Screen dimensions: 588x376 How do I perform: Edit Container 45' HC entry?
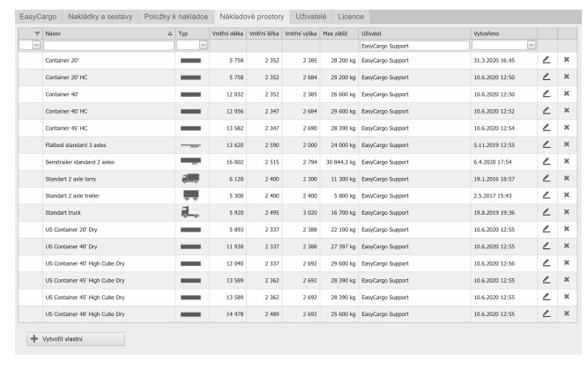547,128
